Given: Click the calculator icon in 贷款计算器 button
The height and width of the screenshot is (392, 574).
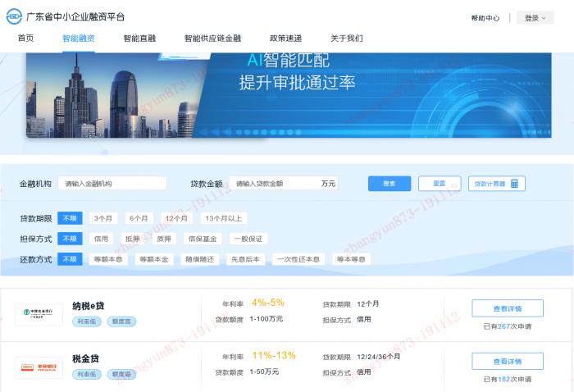Looking at the screenshot, I should (514, 184).
